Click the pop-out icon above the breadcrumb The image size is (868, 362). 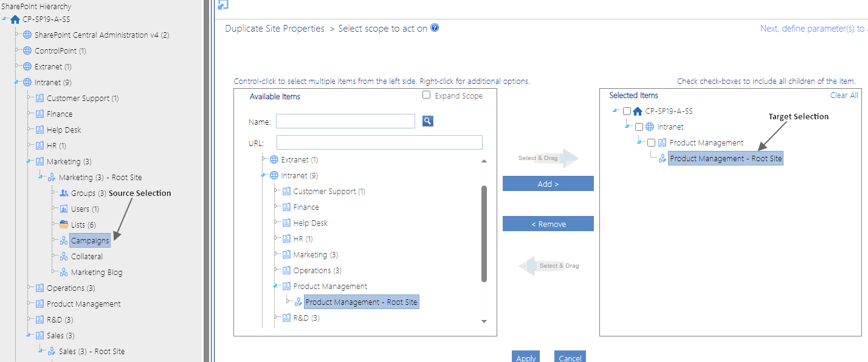[x=222, y=5]
